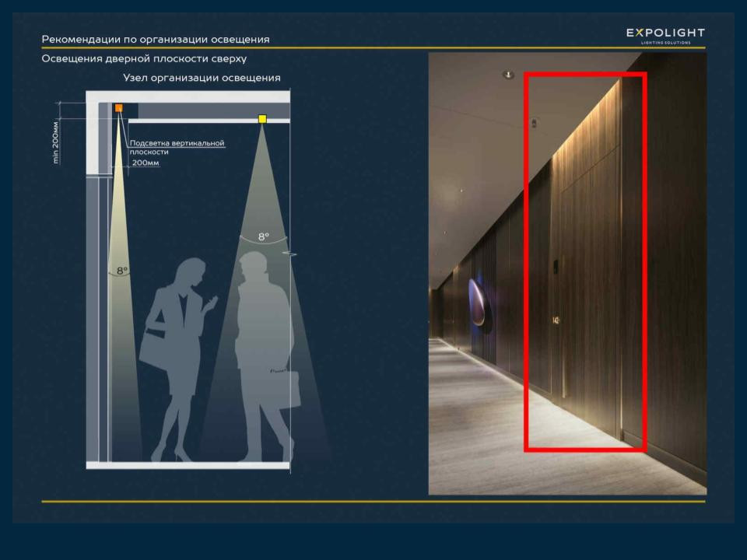Click the 8° angle label under yellow light
This screenshot has width=747, height=560.
click(x=264, y=236)
